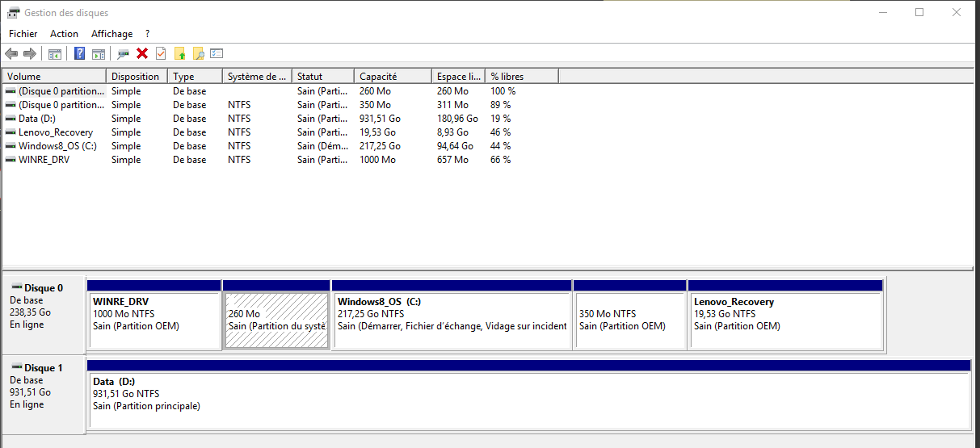Viewport: 980px width, 448px height.
Task: Click the drive connection settings icon
Action: pyautogui.click(x=124, y=54)
